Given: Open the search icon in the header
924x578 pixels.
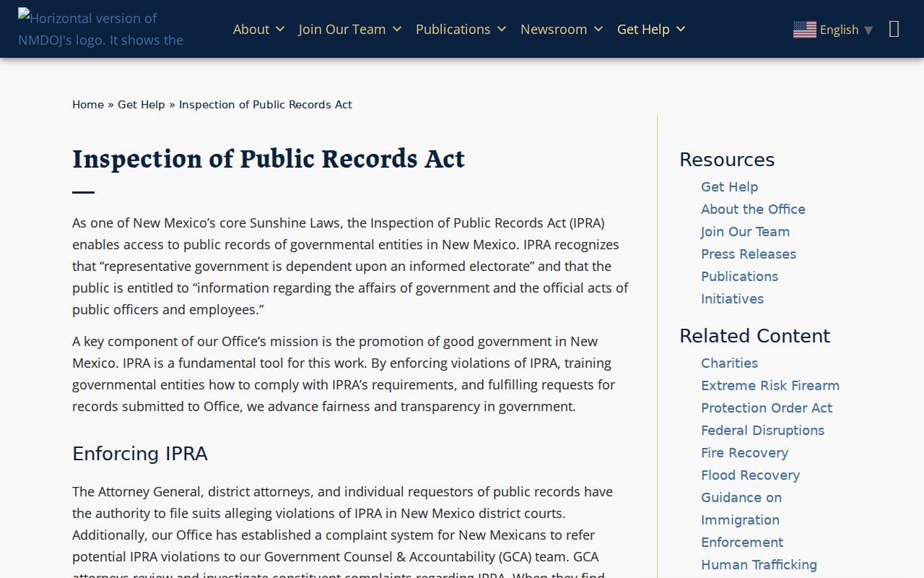Looking at the screenshot, I should pyautogui.click(x=894, y=29).
